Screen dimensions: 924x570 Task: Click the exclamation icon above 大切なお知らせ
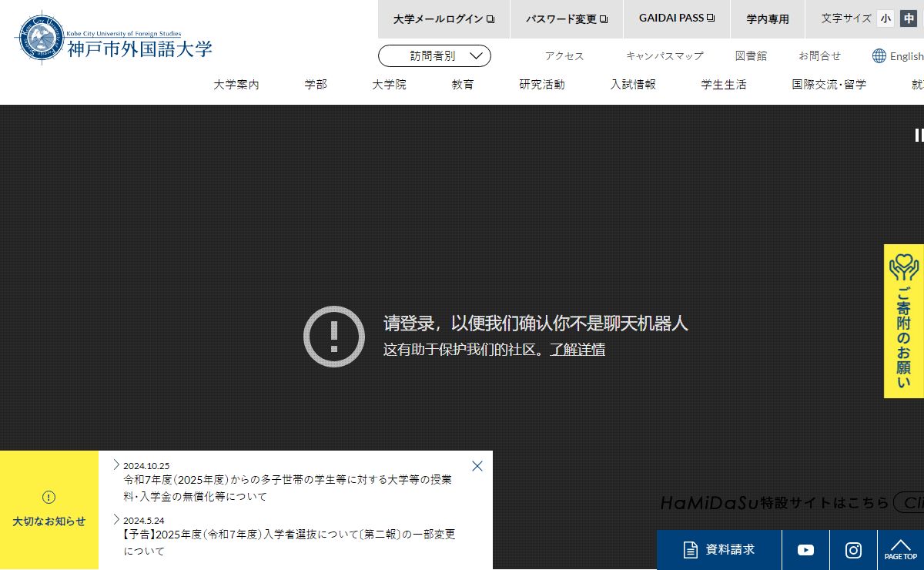coord(49,498)
